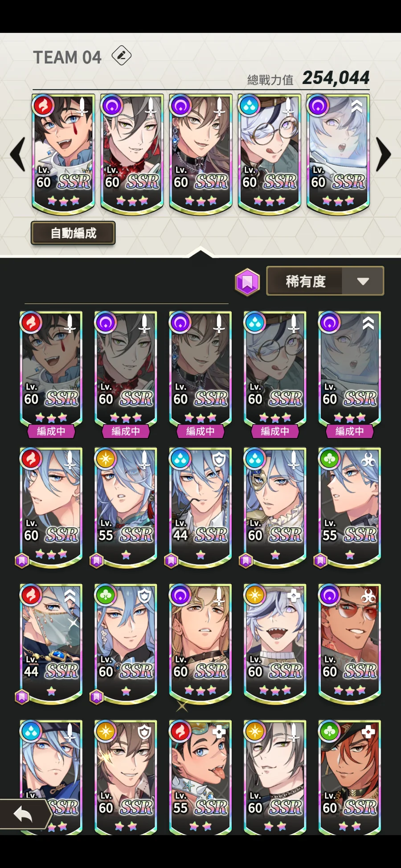This screenshot has height=868, width=401.
Task: Select the light-element healer with sharp teeth
Action: (x=275, y=644)
